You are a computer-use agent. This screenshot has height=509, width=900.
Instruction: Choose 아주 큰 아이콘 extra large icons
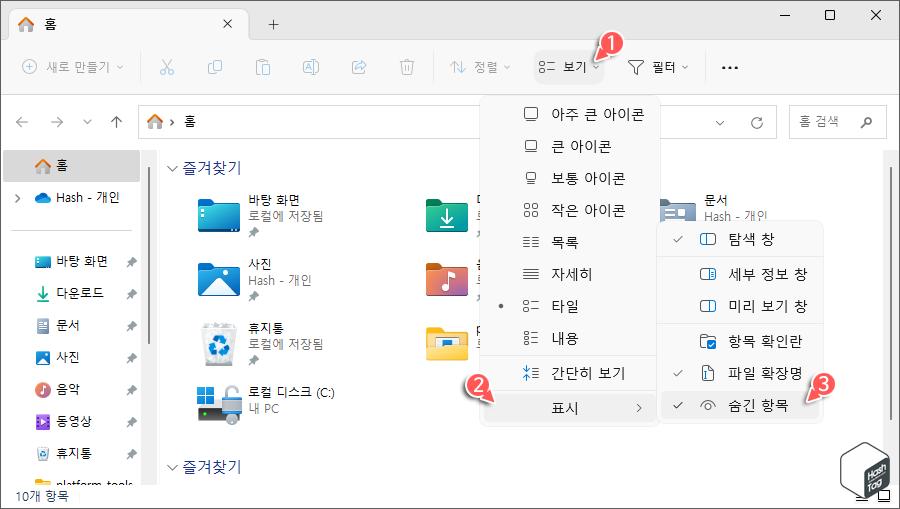coord(569,114)
